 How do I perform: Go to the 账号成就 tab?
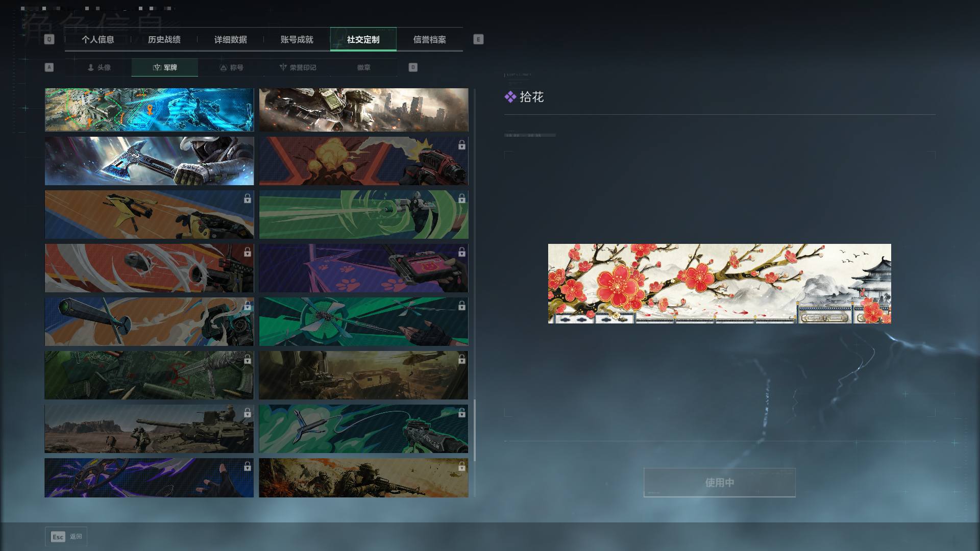(297, 39)
